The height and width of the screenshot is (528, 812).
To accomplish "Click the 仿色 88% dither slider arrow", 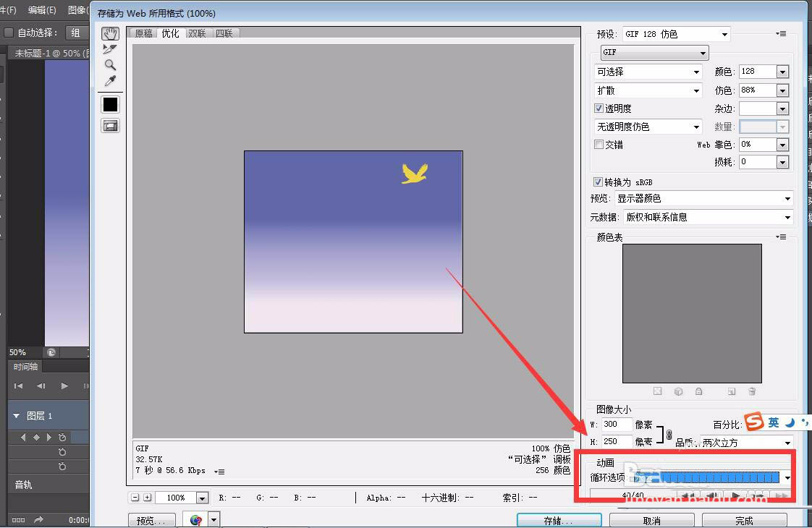I will (x=782, y=90).
